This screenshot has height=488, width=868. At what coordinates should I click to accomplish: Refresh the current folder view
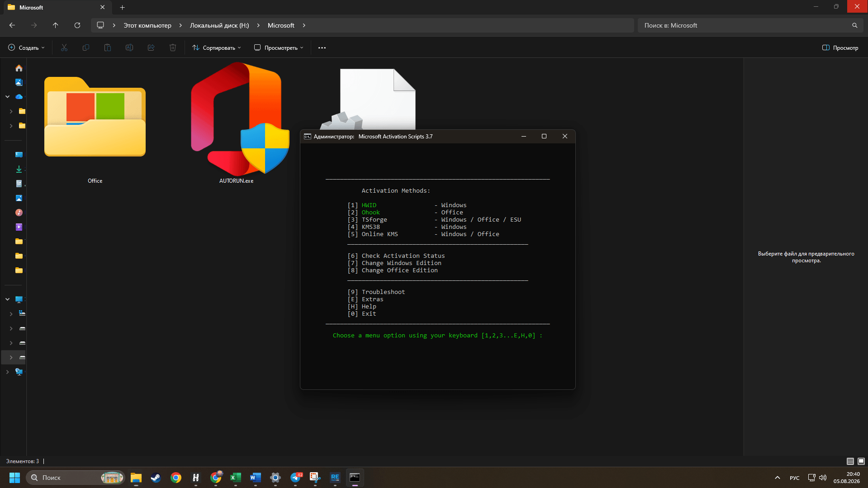[77, 25]
